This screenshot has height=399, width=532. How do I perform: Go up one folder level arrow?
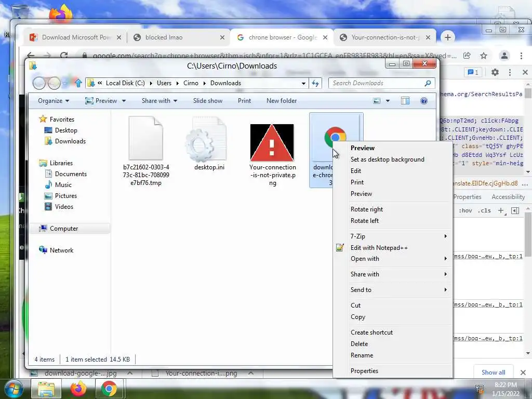point(78,83)
